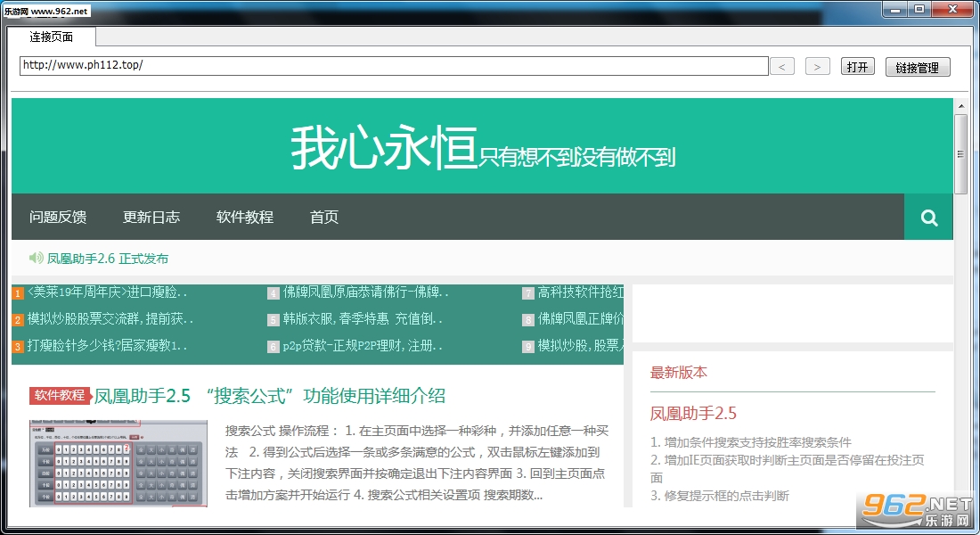The height and width of the screenshot is (535, 980).
Task: Click changelog line 增加条件搜索支持按胜率搜索条件
Action: click(751, 442)
